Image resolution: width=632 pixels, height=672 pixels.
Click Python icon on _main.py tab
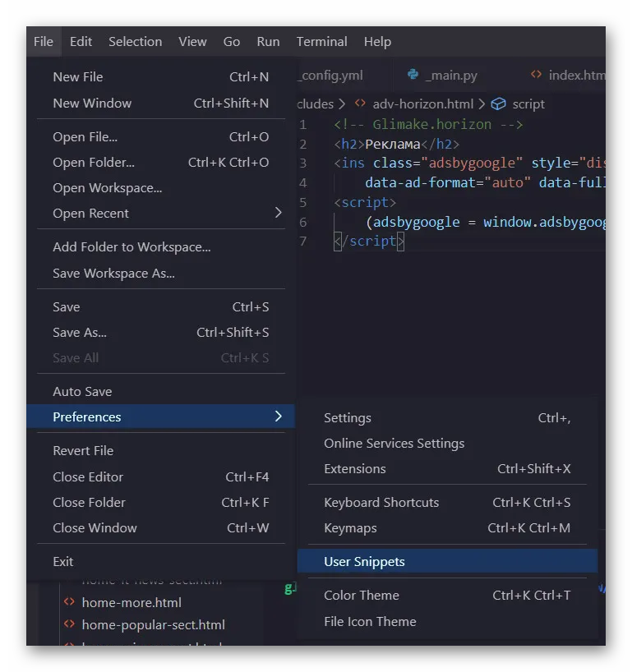click(x=413, y=75)
